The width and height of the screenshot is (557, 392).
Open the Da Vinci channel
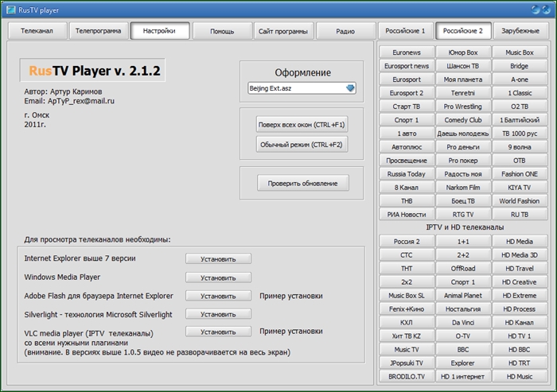coord(463,322)
